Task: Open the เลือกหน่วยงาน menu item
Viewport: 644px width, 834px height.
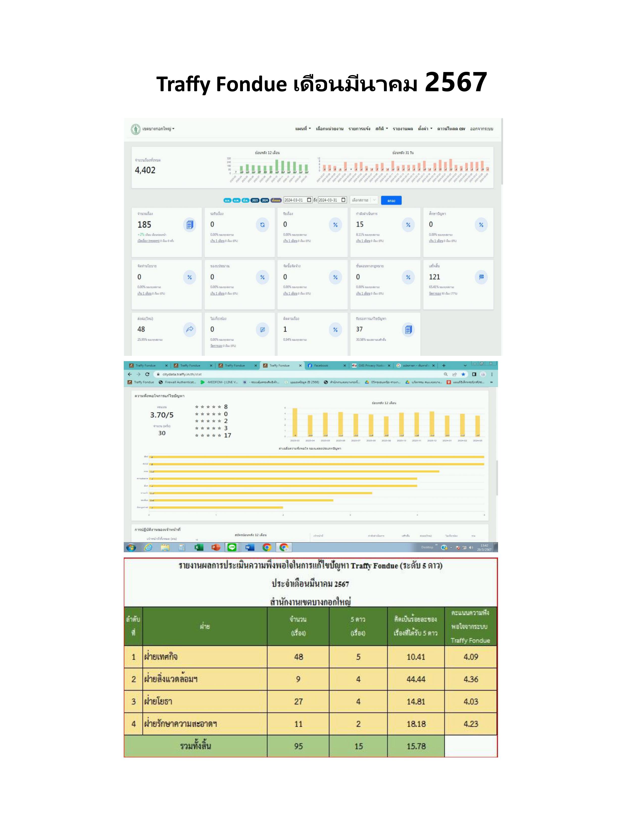Action: (330, 129)
